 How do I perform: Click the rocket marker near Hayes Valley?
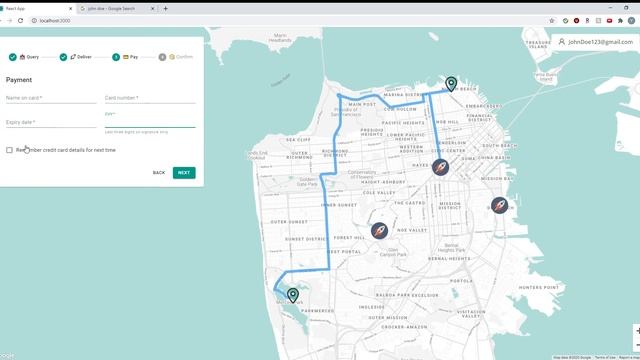(440, 167)
